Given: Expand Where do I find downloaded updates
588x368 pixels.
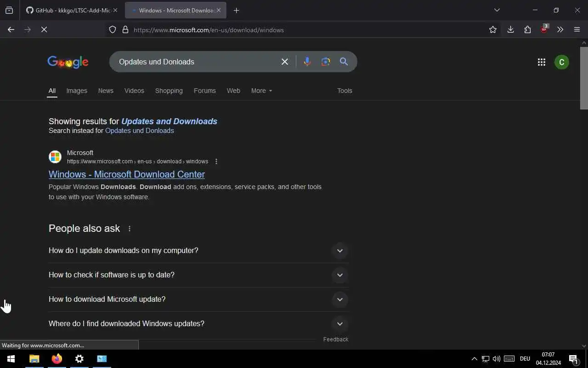Looking at the screenshot, I should click(198, 324).
